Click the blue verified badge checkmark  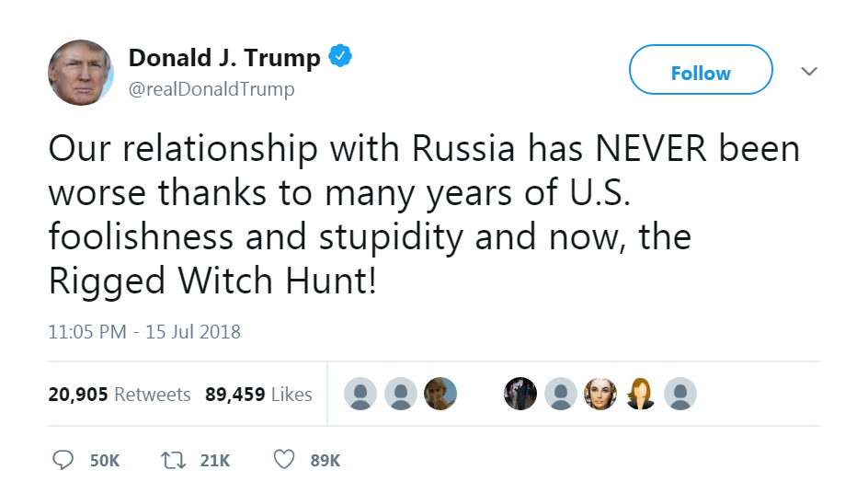341,58
